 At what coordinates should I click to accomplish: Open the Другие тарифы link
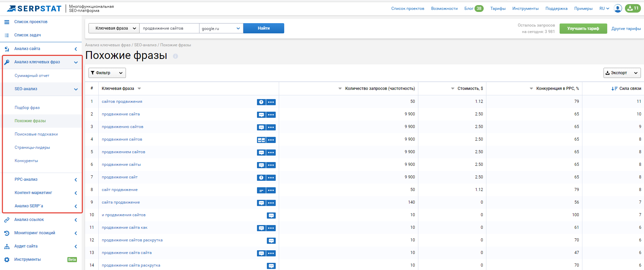click(626, 29)
